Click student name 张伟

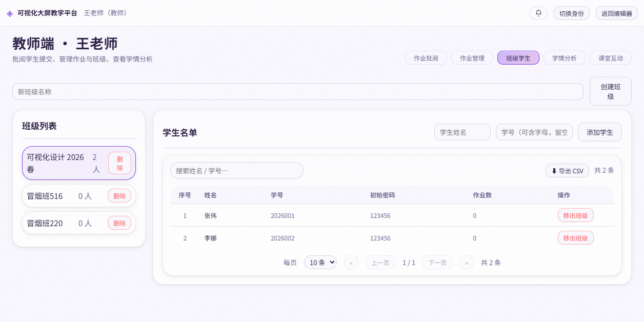pyautogui.click(x=211, y=216)
